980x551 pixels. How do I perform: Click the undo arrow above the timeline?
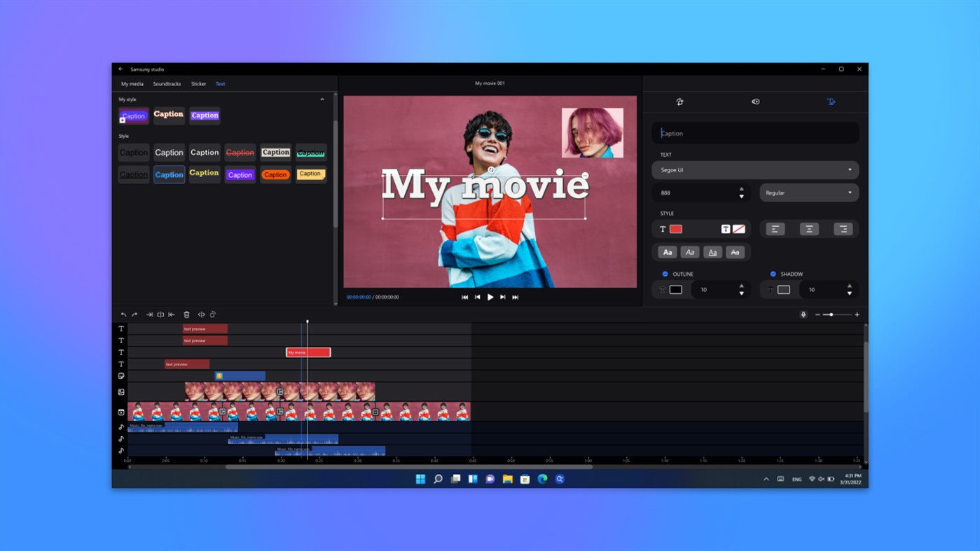pyautogui.click(x=123, y=315)
